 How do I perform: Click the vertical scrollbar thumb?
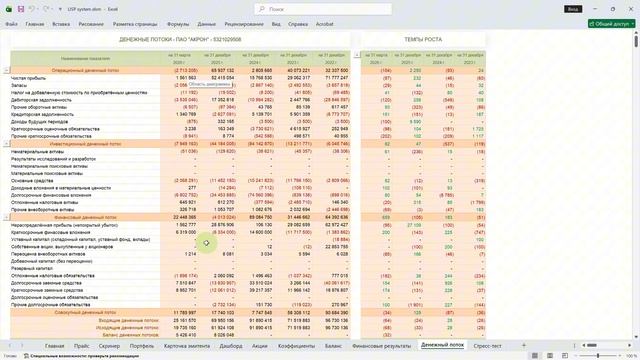636,41
